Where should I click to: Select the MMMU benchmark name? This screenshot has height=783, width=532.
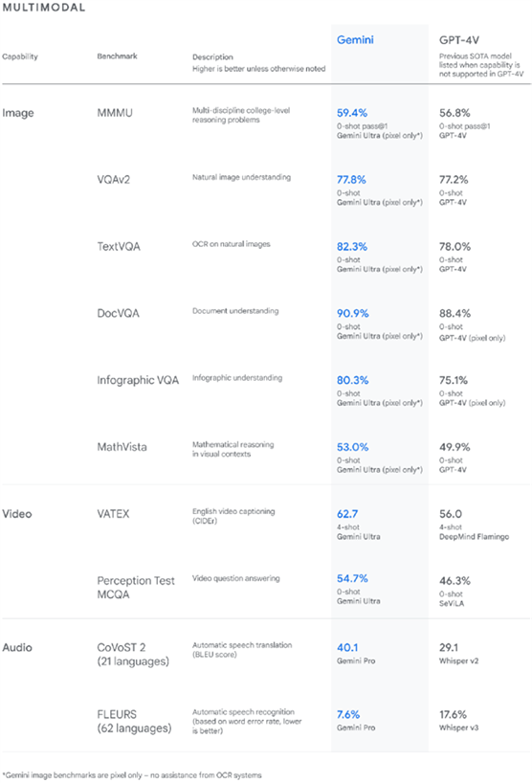pyautogui.click(x=115, y=113)
